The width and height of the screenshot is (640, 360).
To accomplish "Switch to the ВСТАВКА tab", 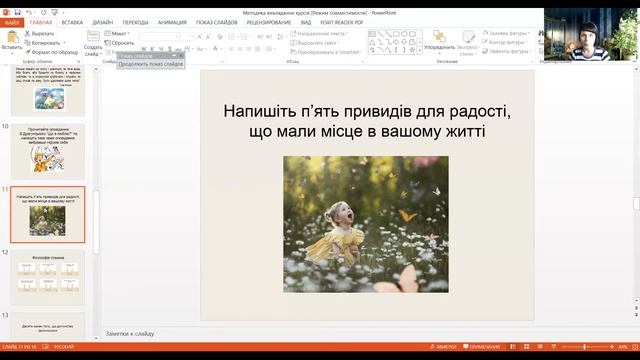I will coord(72,22).
